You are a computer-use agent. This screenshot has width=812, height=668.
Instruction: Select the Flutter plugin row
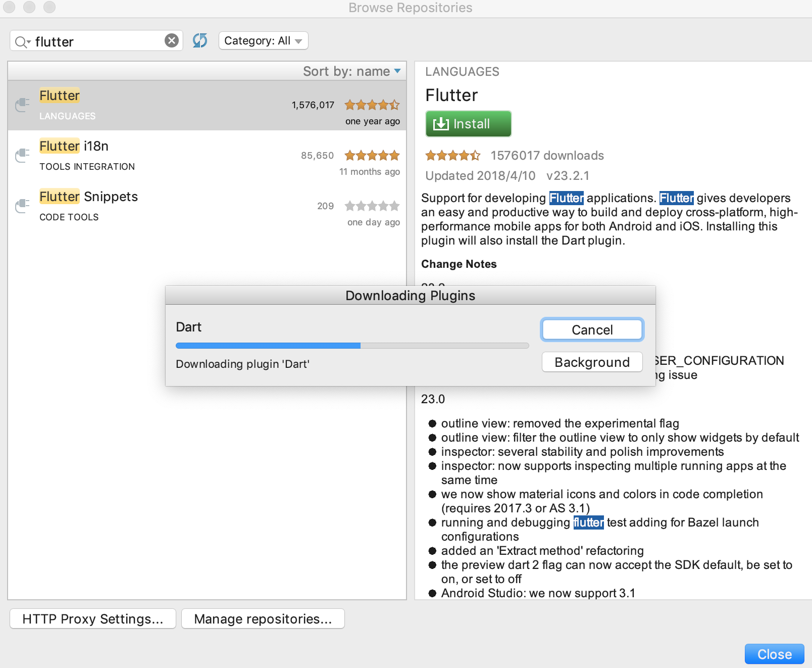tap(207, 105)
